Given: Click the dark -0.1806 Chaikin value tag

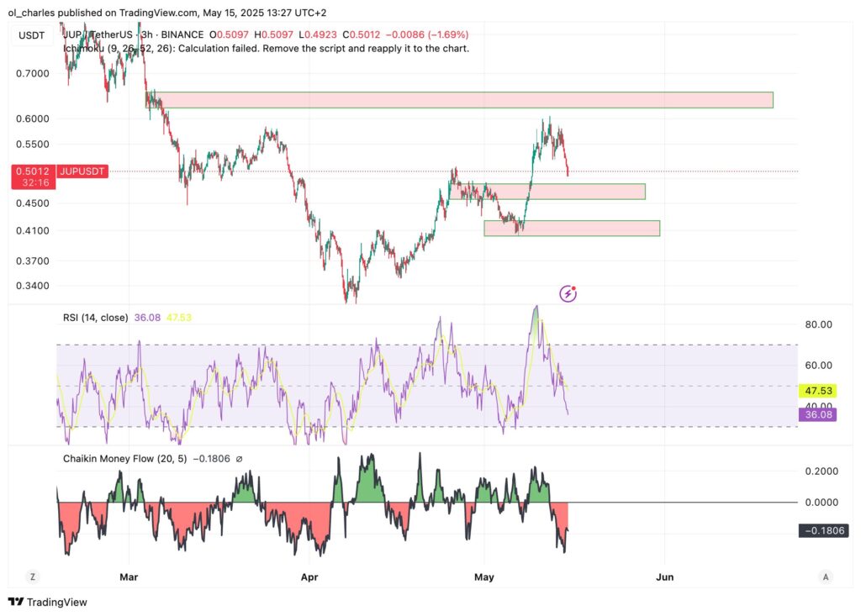Looking at the screenshot, I should (822, 530).
